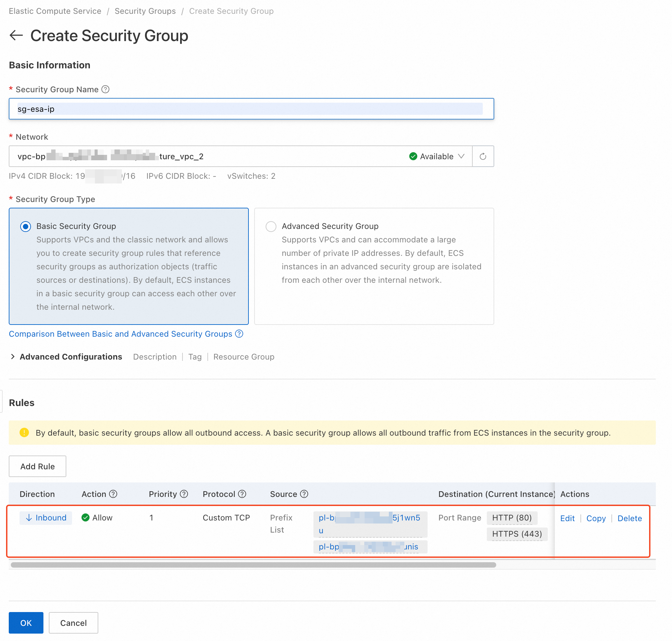Copy the Inbound rule

click(596, 518)
